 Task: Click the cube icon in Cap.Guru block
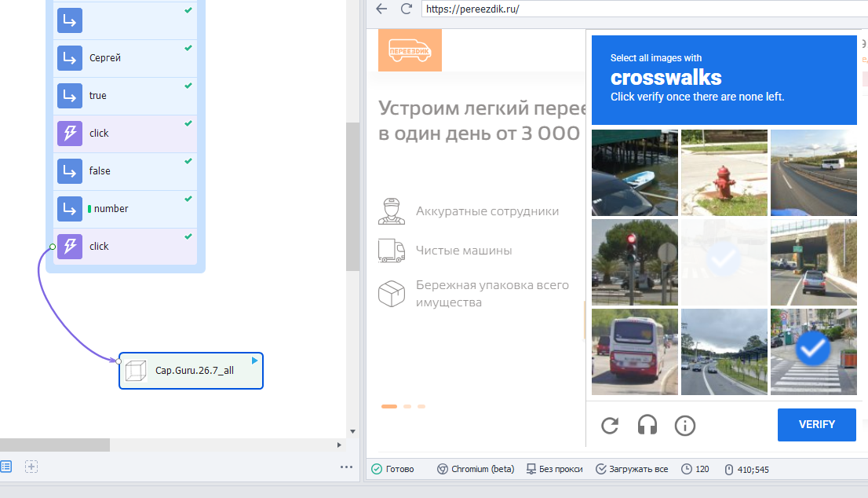point(136,371)
